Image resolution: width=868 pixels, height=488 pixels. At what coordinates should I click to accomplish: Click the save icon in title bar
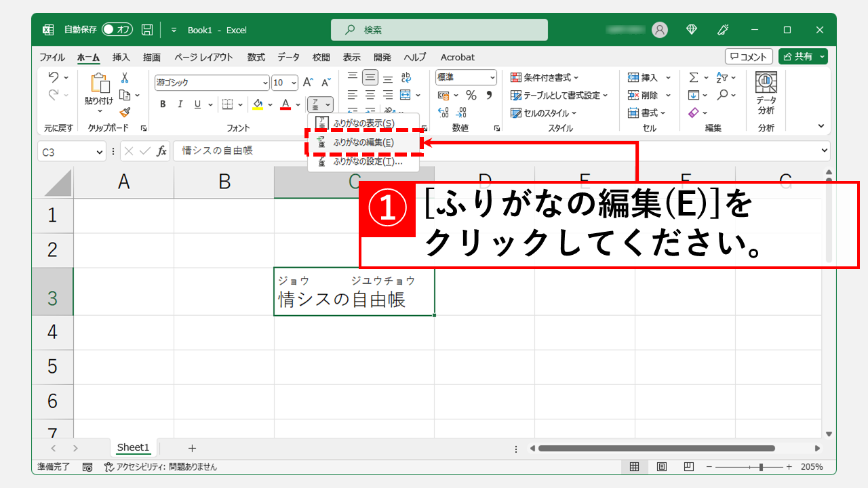click(x=147, y=30)
